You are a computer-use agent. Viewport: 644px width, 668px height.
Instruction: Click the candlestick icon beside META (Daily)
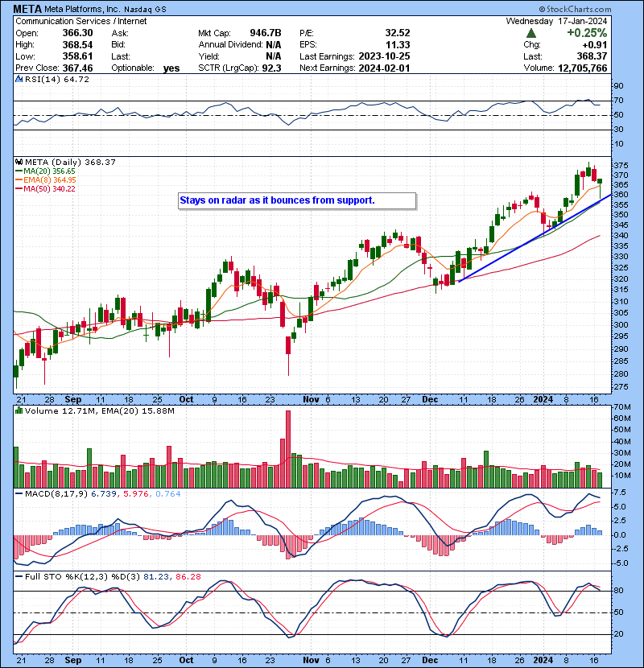pyautogui.click(x=19, y=163)
